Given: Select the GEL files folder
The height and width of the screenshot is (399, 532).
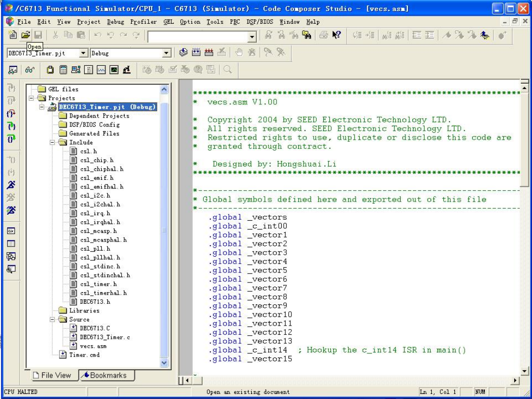Looking at the screenshot, I should click(x=63, y=89).
